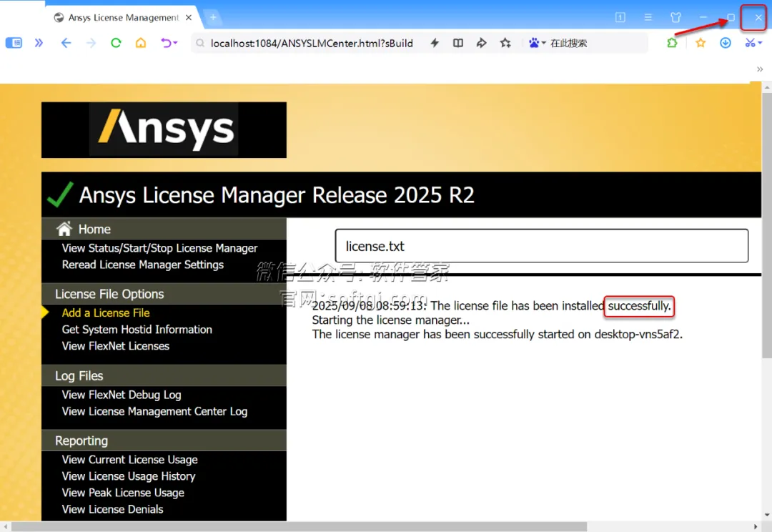Click the horizontal scrollbar thumb at bottom

pos(299,526)
